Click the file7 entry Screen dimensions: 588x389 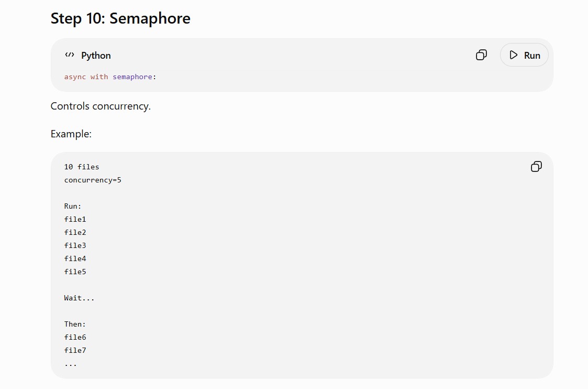point(75,350)
